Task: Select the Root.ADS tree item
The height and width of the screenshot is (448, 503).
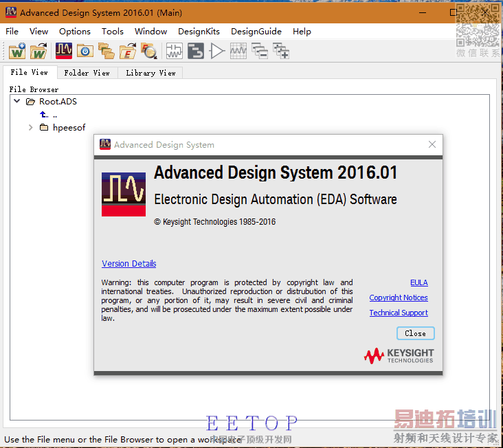Action: 58,102
